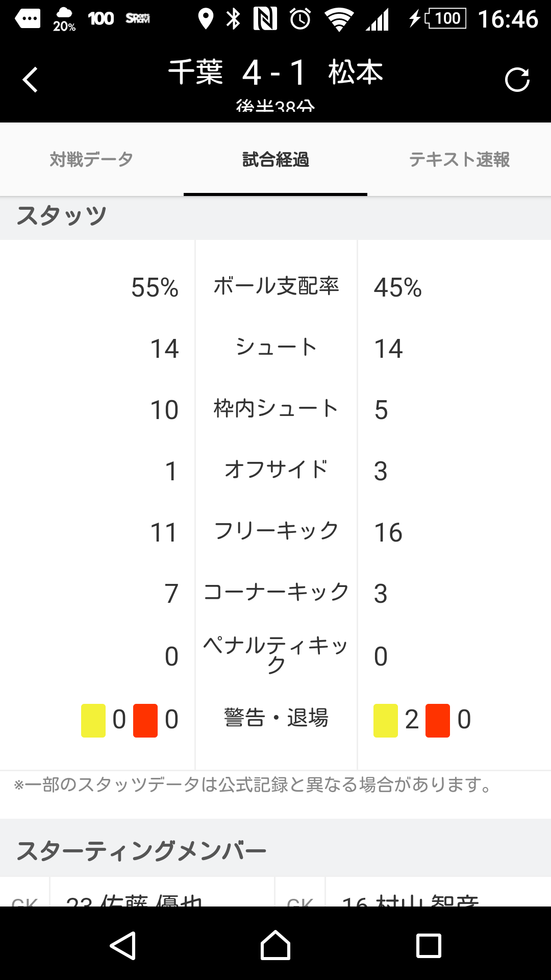551x980 pixels.
Task: Tap the Wi-Fi status icon
Action: click(339, 19)
